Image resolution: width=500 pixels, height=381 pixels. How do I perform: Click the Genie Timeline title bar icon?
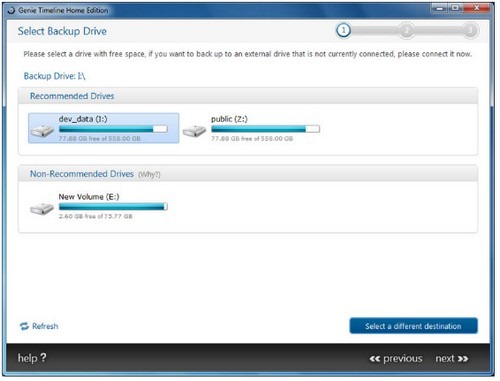coord(11,10)
